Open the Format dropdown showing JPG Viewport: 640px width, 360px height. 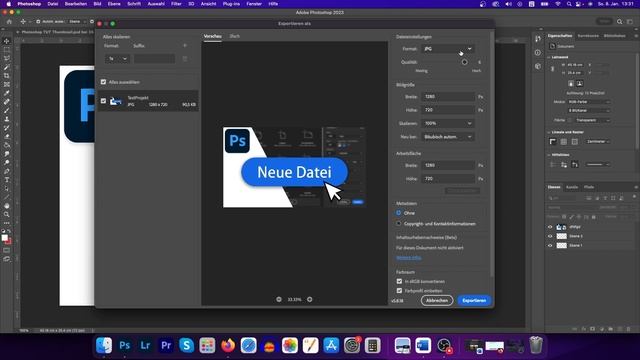448,49
